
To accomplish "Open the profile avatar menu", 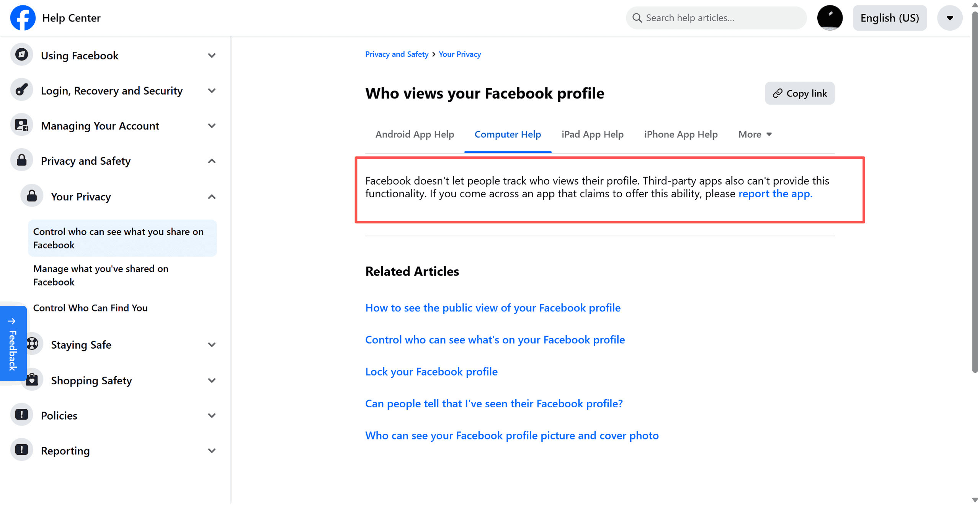I will (830, 18).
